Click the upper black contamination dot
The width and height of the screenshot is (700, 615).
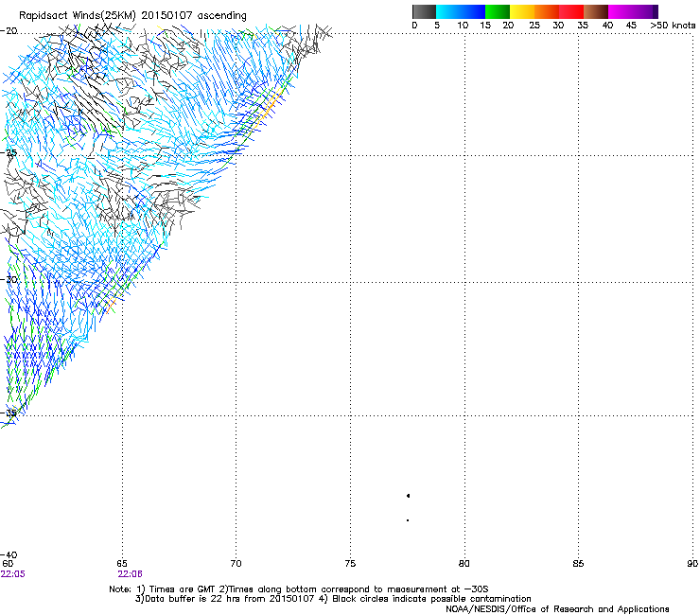[x=408, y=496]
